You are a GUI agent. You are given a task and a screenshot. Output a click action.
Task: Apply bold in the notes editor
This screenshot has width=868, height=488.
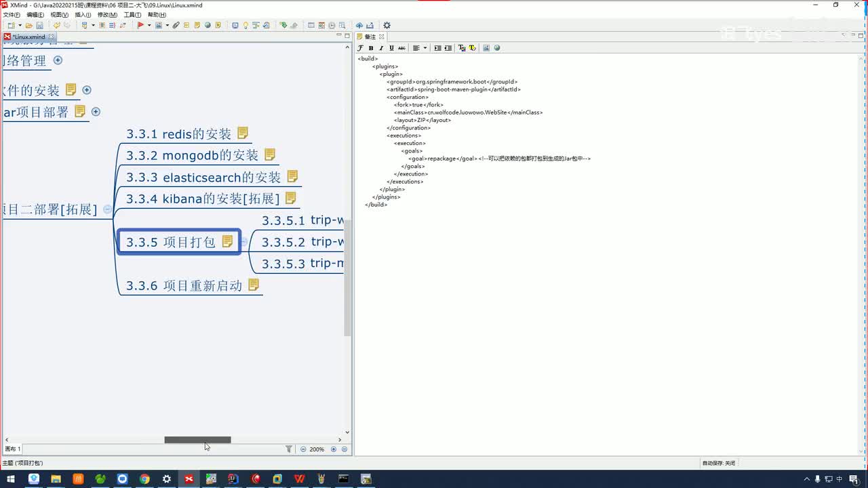coord(371,48)
